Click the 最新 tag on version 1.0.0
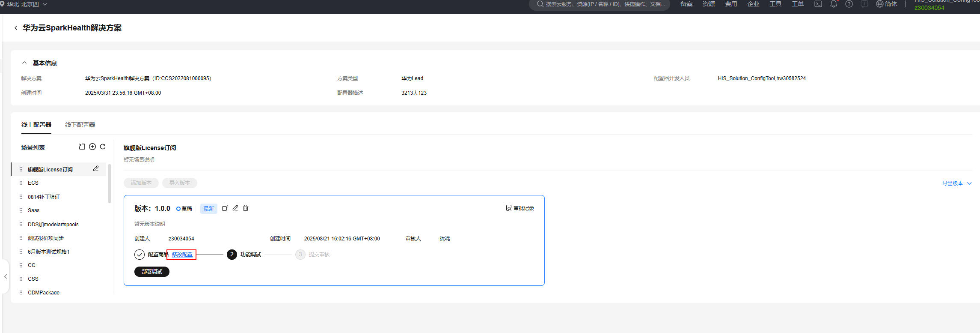This screenshot has width=980, height=333. (209, 209)
